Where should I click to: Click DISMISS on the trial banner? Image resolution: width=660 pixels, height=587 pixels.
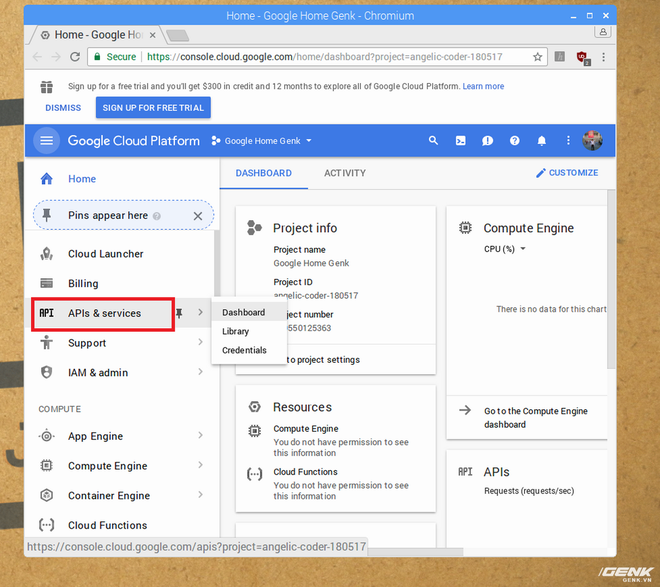coord(63,108)
